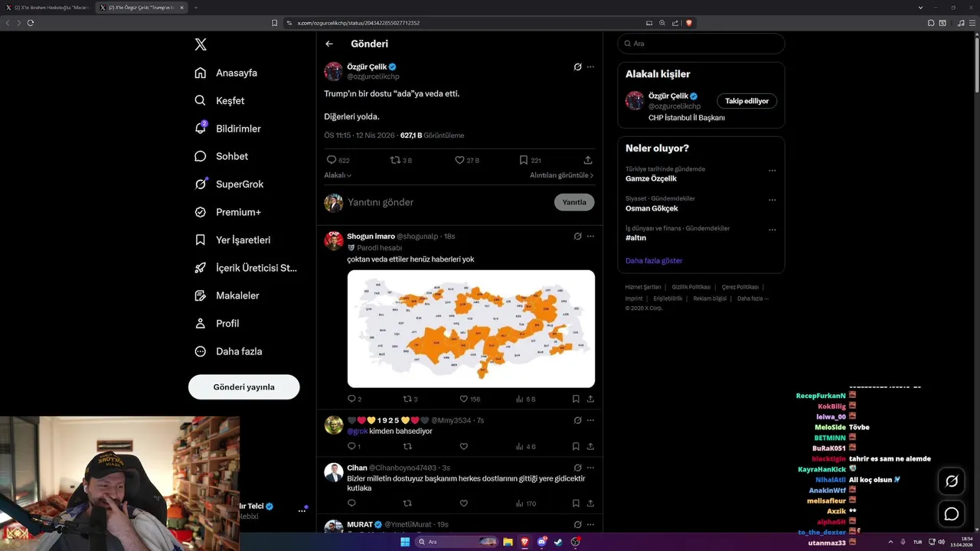Share the main post
Screen dimensions: 980x551
click(x=588, y=160)
